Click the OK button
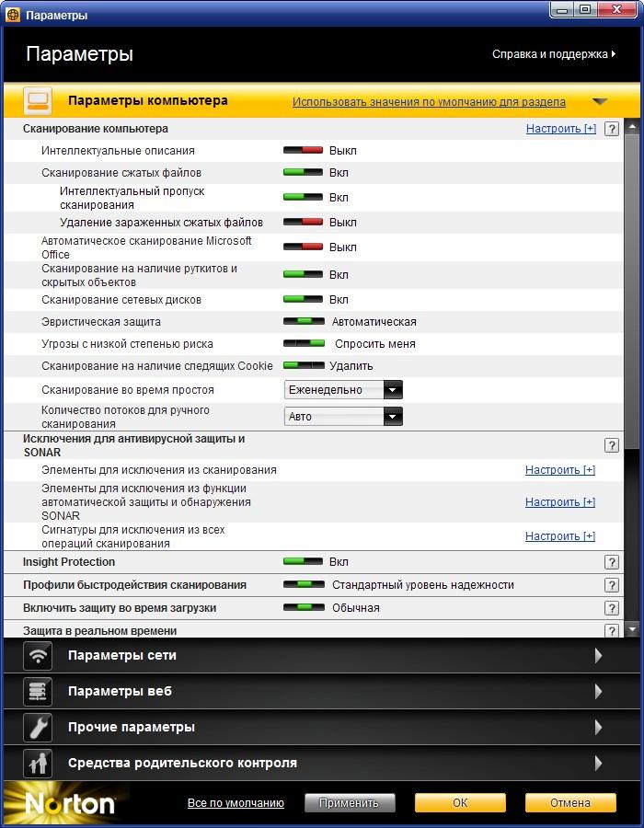644x828 pixels. (460, 802)
